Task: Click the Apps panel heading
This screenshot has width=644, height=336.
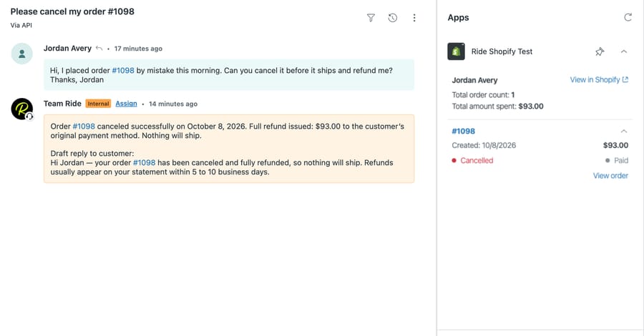Action: (459, 18)
